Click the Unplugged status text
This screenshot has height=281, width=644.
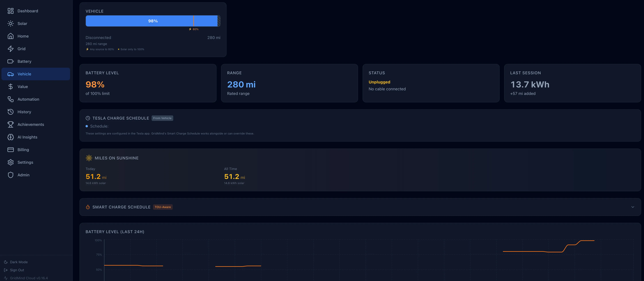pyautogui.click(x=379, y=82)
